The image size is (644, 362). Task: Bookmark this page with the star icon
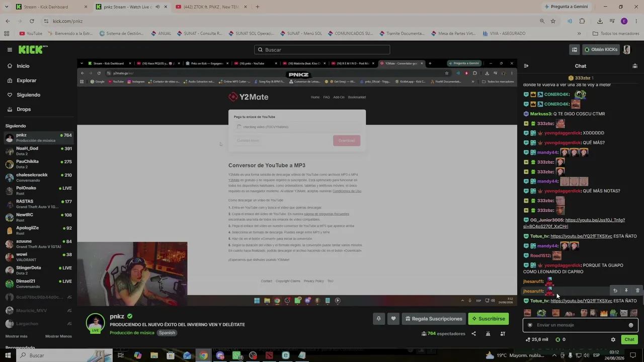(553, 21)
